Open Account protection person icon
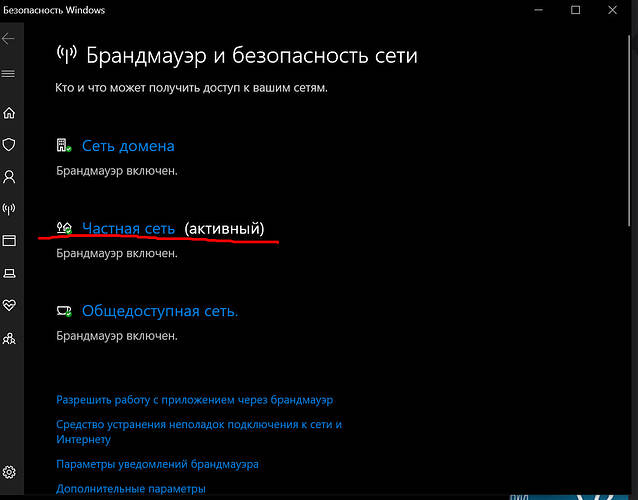The width and height of the screenshot is (638, 500). 9,177
